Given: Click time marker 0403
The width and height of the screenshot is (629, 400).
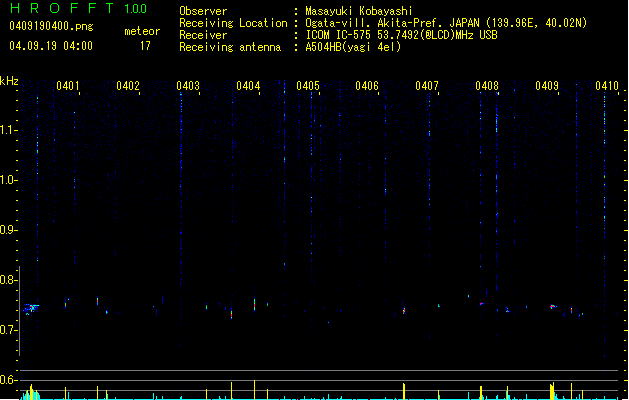Looking at the screenshot, I should [188, 86].
